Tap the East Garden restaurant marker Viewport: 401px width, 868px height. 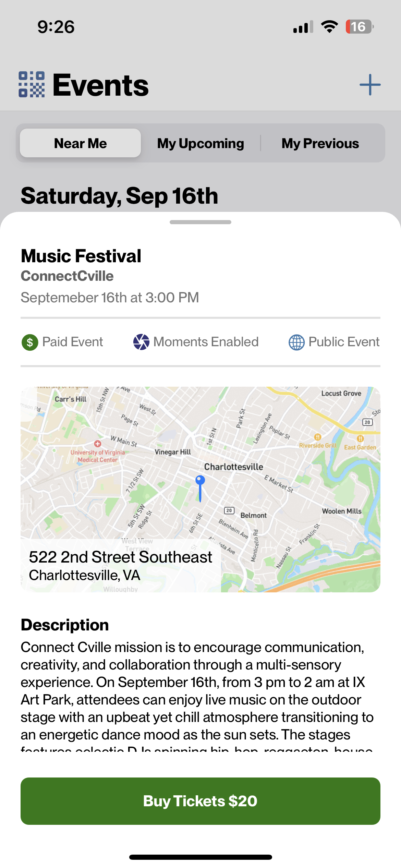click(360, 438)
